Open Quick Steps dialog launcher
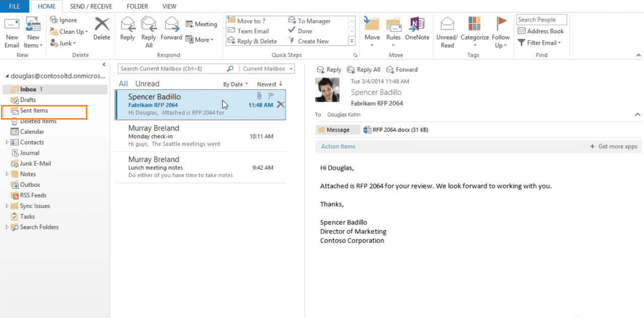Screen dimensions: 644x318 click(x=355, y=55)
